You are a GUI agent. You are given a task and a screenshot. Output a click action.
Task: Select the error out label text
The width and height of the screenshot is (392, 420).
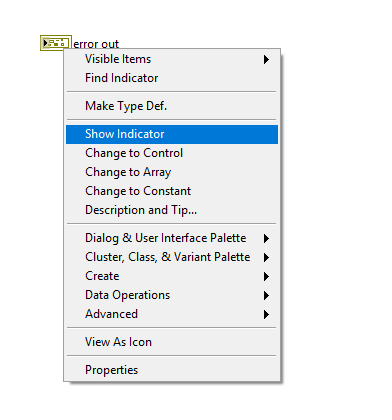click(x=96, y=44)
